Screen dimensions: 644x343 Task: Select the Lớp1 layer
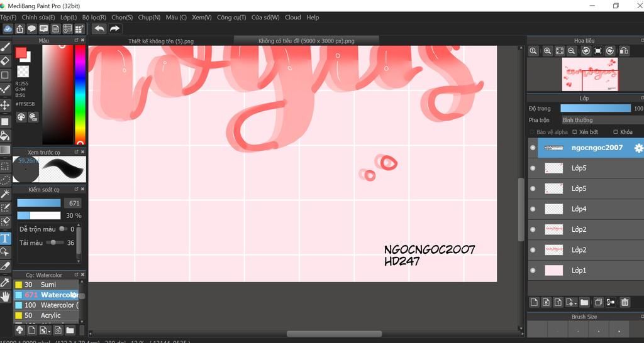pos(586,270)
